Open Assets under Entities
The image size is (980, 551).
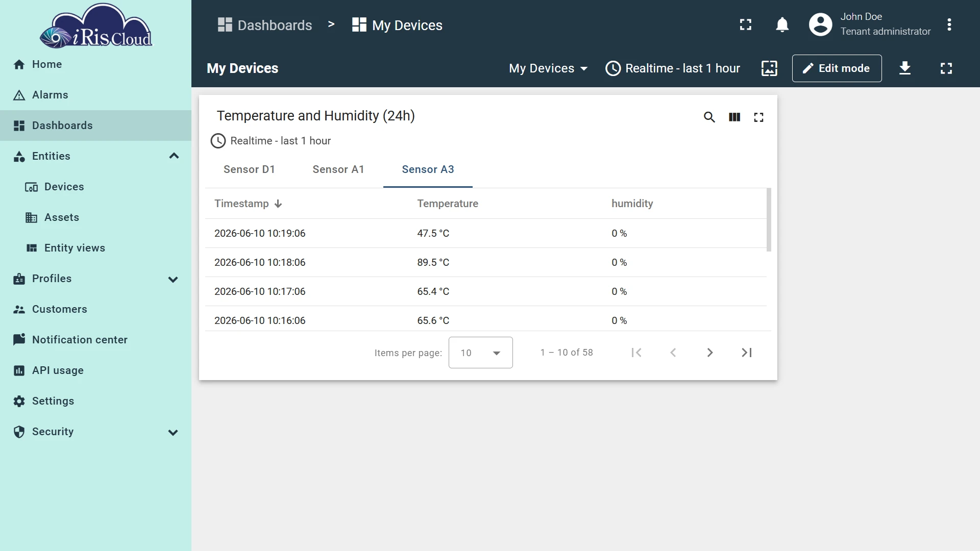coord(95,217)
